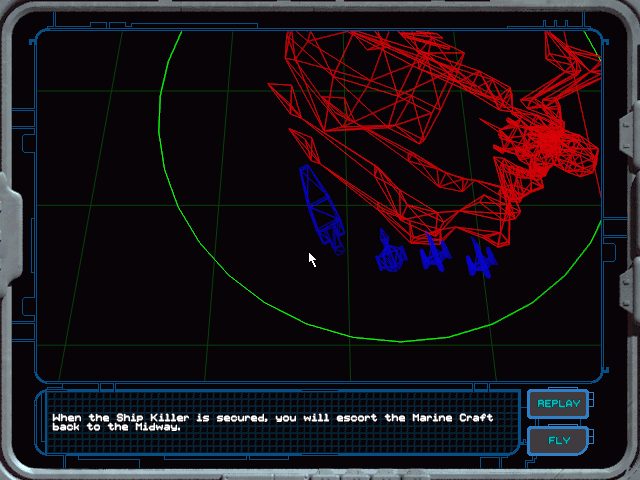Click the briefing text mentioning Ship Killer
The height and width of the screenshot is (480, 640).
pos(273,422)
